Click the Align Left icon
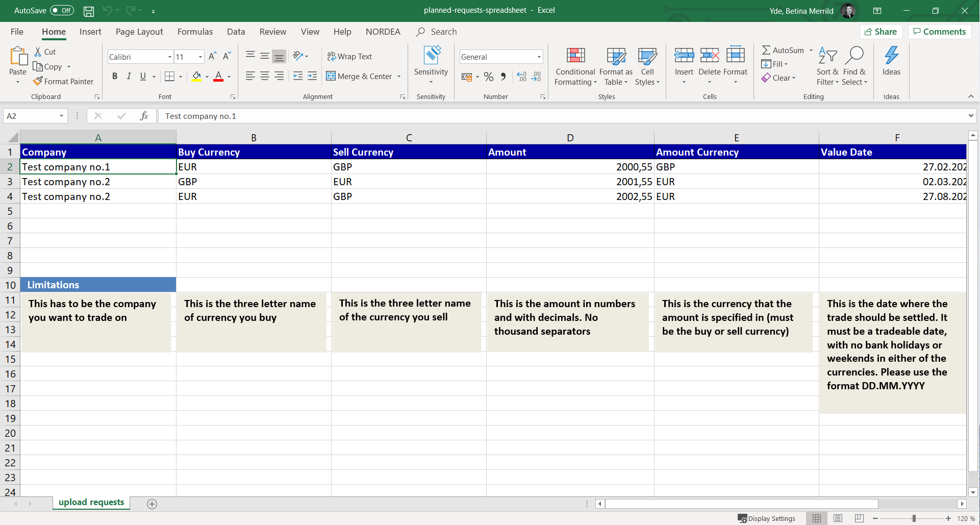Viewport: 980px width, 525px height. [x=250, y=76]
